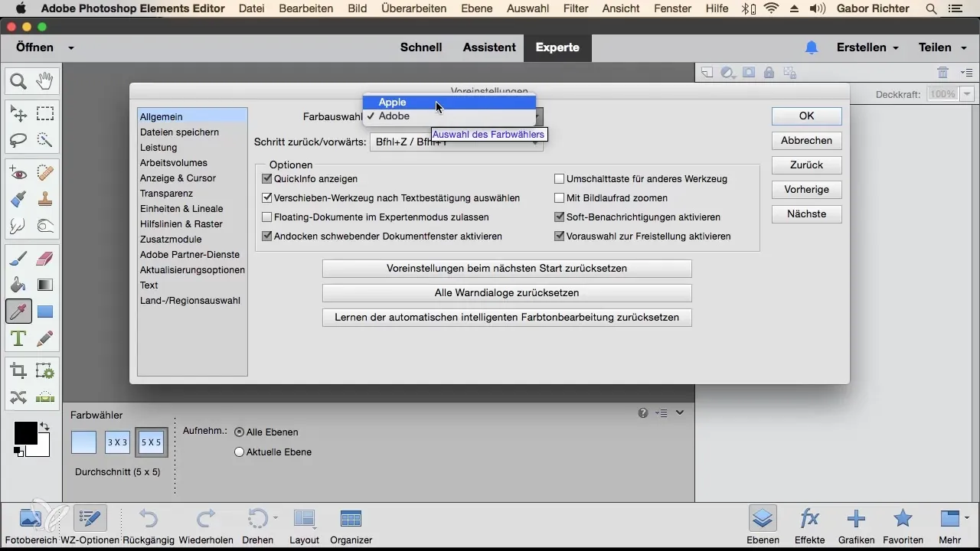Select the Gradient tool
The width and height of the screenshot is (980, 551).
pyautogui.click(x=45, y=285)
